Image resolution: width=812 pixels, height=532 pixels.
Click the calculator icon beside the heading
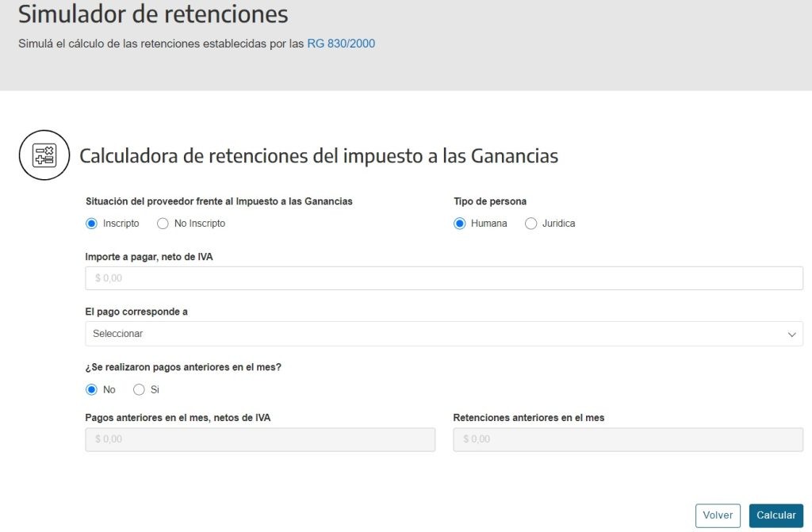point(44,155)
